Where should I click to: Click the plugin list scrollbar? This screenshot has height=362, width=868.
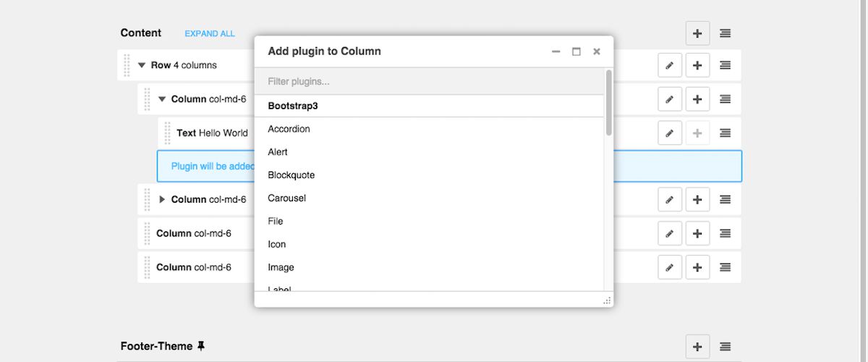609,103
